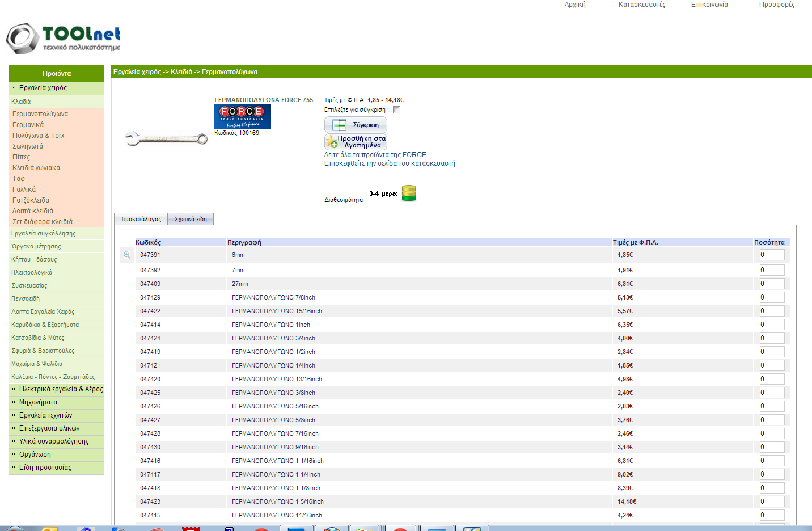Screen dimensions: 812x531
Task: Click the quantity field for code 047392
Action: [772, 270]
